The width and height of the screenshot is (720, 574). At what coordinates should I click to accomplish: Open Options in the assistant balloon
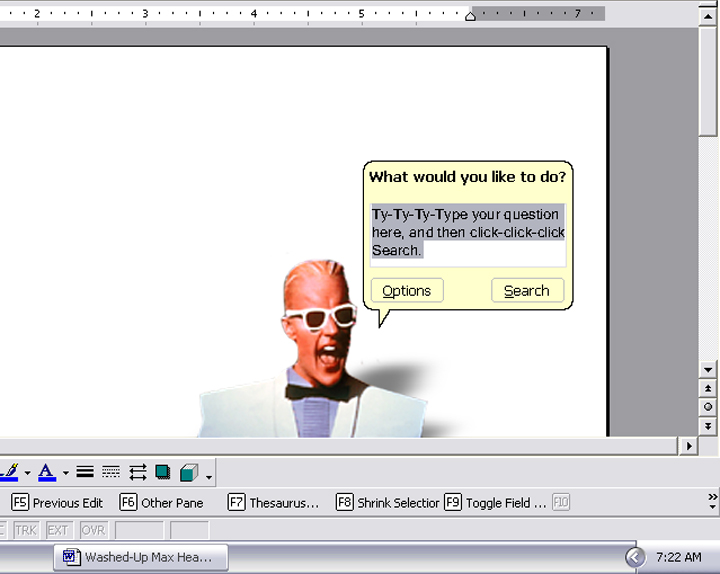[x=407, y=291]
